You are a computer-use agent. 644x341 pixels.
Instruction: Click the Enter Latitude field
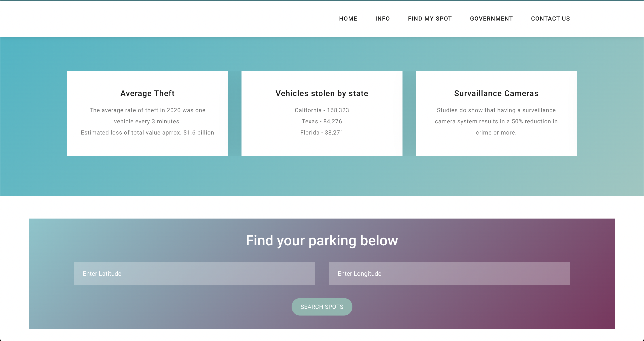(x=194, y=273)
